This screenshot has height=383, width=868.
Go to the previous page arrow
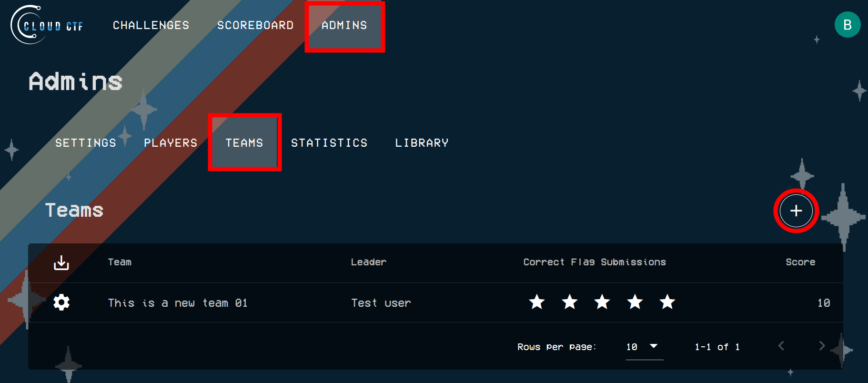[x=781, y=346]
